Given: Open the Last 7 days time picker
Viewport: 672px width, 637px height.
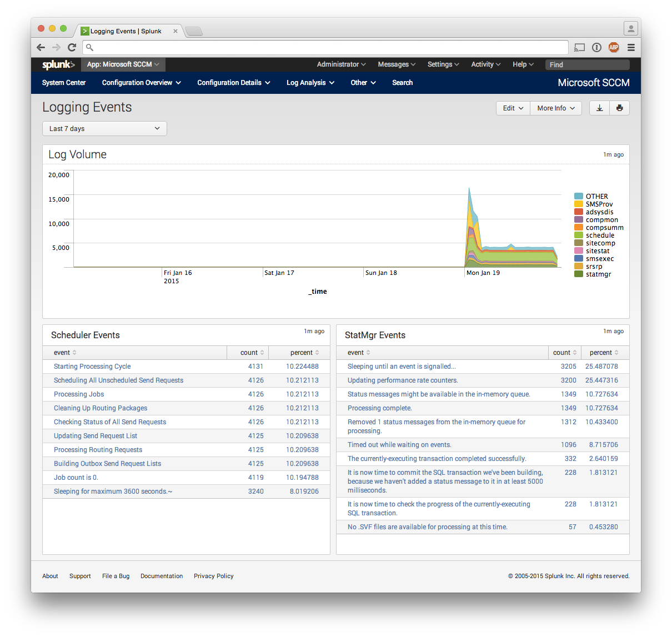Looking at the screenshot, I should pos(104,128).
